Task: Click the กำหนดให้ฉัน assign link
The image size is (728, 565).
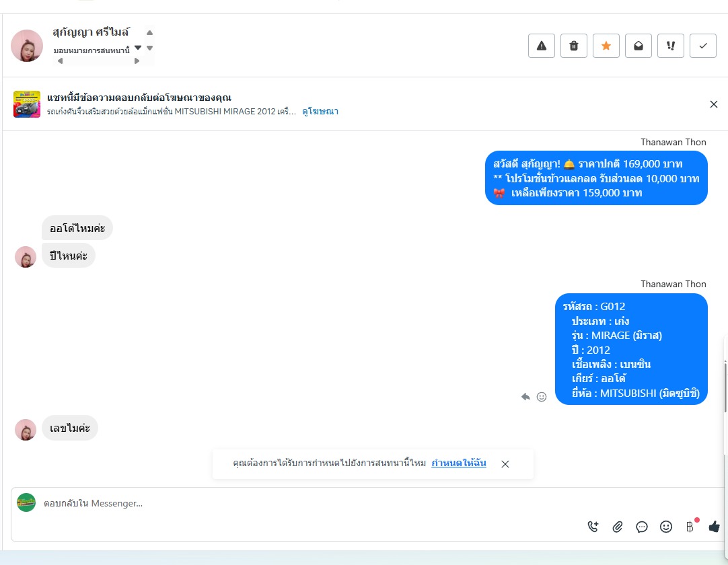Action: [x=459, y=463]
